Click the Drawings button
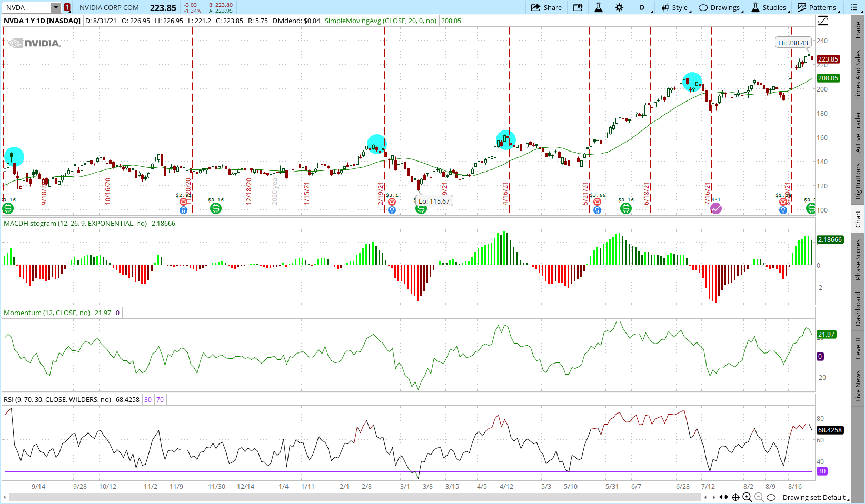The width and height of the screenshot is (865, 504). [x=719, y=7]
